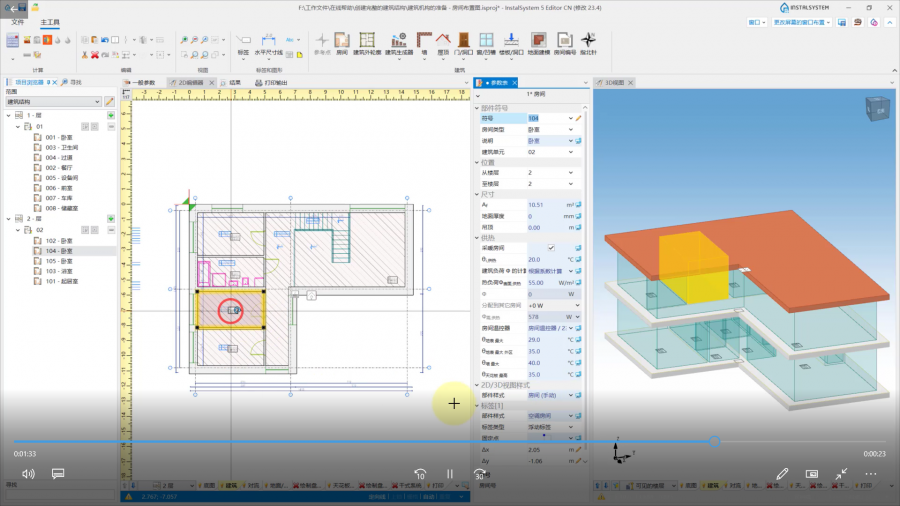The image size is (900, 506).
Task: Click the 3D view orientation cube
Action: coord(875,107)
